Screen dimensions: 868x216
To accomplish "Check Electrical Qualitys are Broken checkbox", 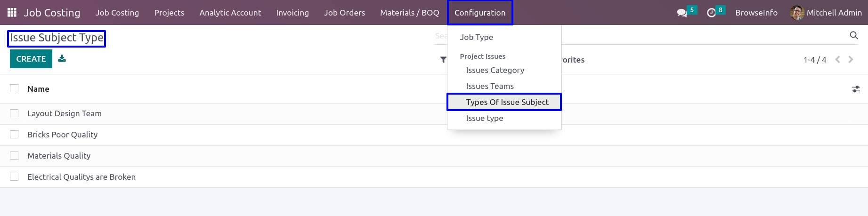I will pos(14,177).
